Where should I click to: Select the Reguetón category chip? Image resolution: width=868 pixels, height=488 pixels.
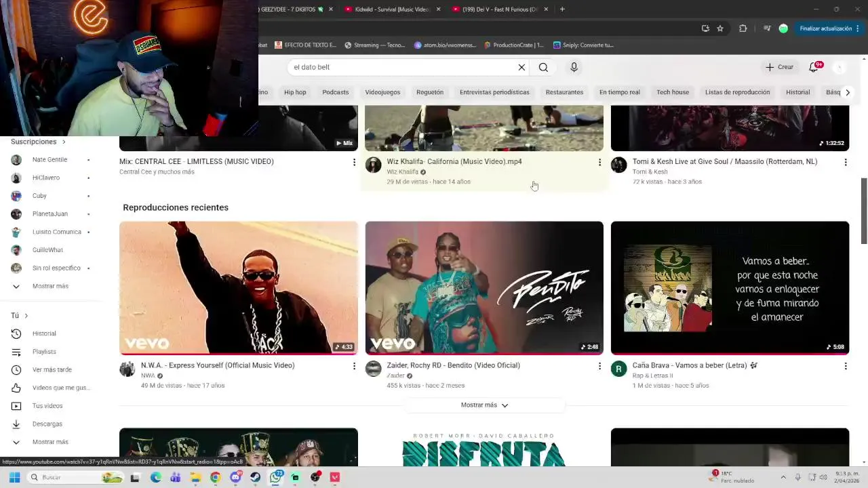(430, 92)
